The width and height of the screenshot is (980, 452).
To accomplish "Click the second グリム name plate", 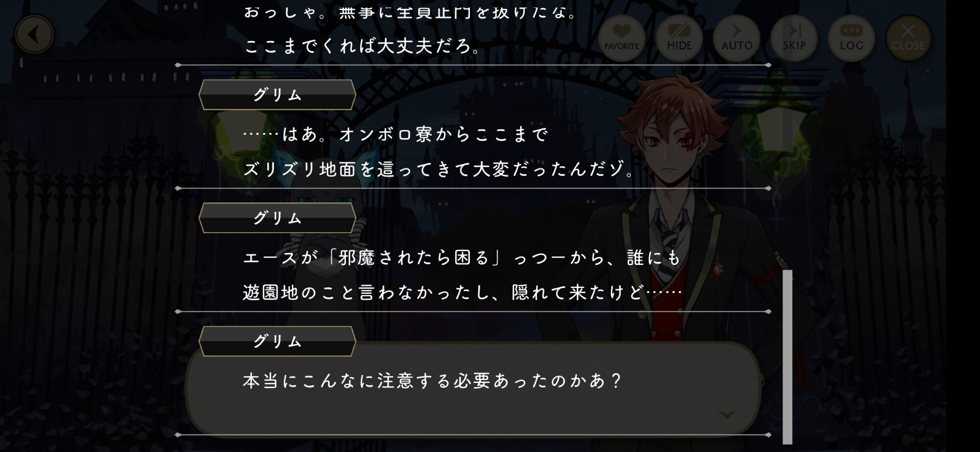I will pyautogui.click(x=277, y=218).
